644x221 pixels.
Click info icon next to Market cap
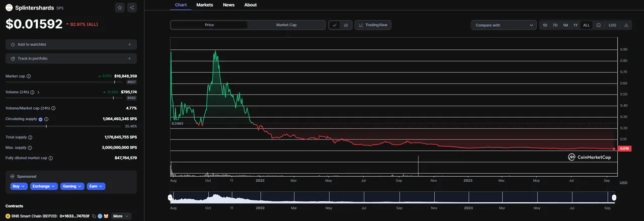tap(29, 76)
